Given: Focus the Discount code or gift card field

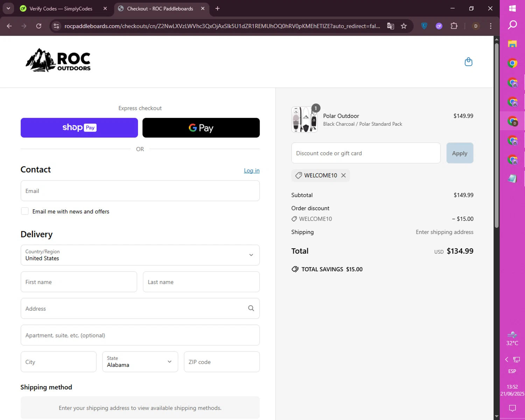Looking at the screenshot, I should [366, 153].
